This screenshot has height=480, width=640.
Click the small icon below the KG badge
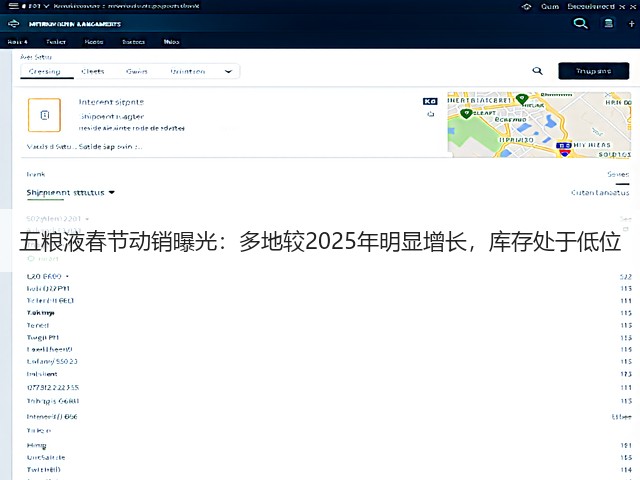pos(430,114)
